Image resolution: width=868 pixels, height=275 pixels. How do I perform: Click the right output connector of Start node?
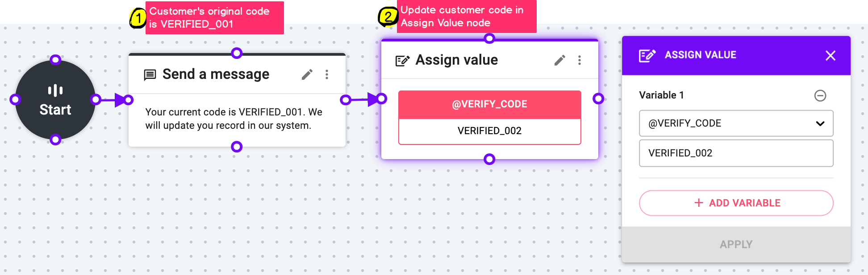[96, 99]
